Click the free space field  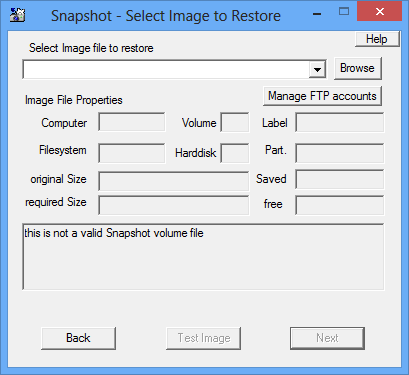click(340, 205)
